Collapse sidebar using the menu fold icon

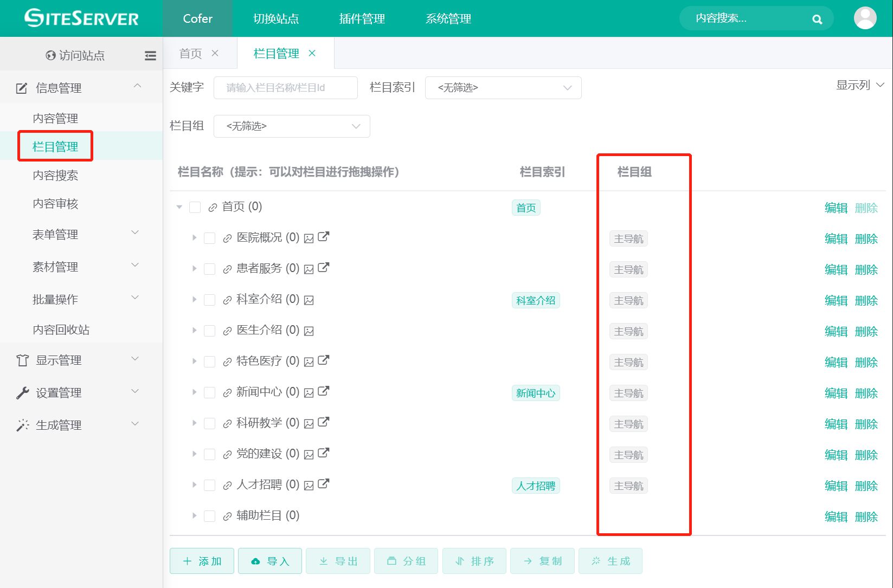(150, 55)
